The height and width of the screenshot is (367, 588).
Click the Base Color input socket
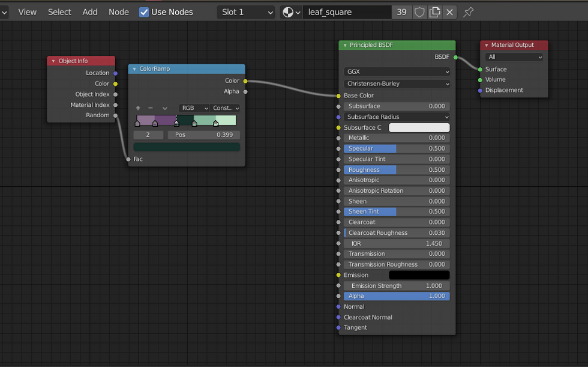click(338, 96)
